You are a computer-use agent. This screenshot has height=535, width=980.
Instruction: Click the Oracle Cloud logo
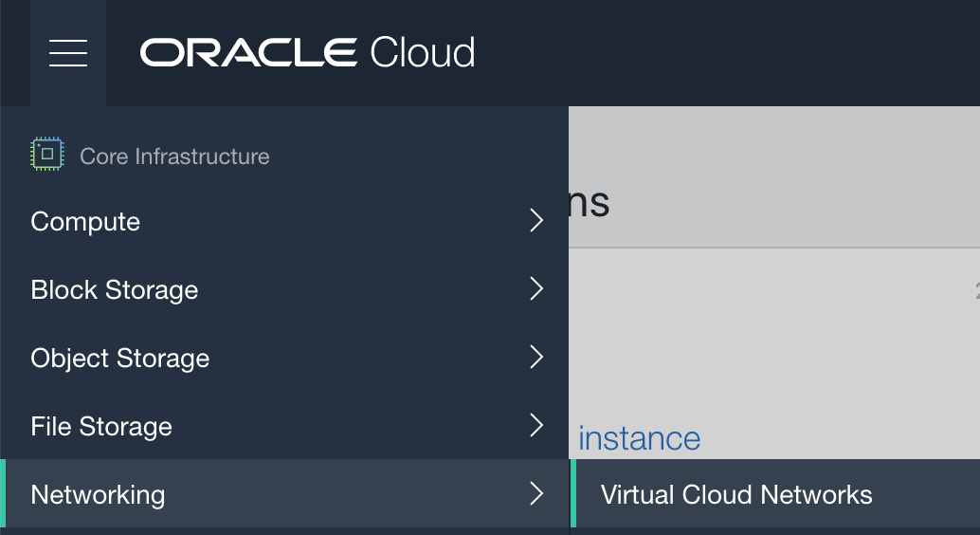(x=307, y=52)
